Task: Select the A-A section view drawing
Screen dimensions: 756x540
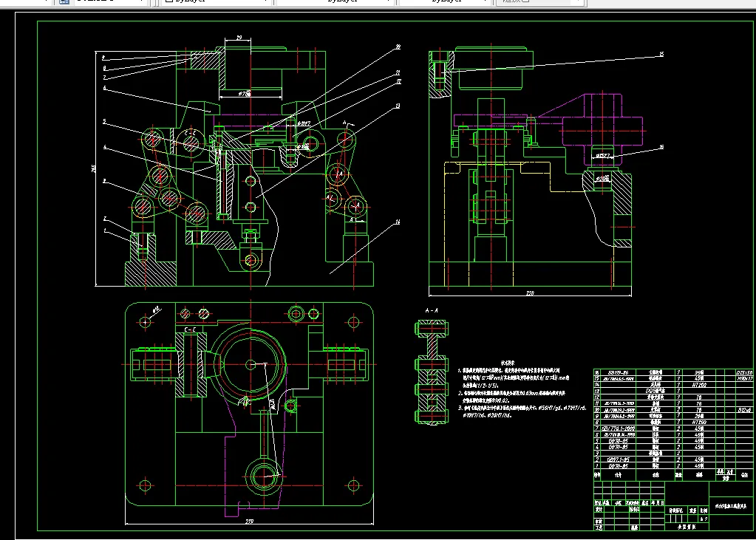Action: (x=432, y=373)
